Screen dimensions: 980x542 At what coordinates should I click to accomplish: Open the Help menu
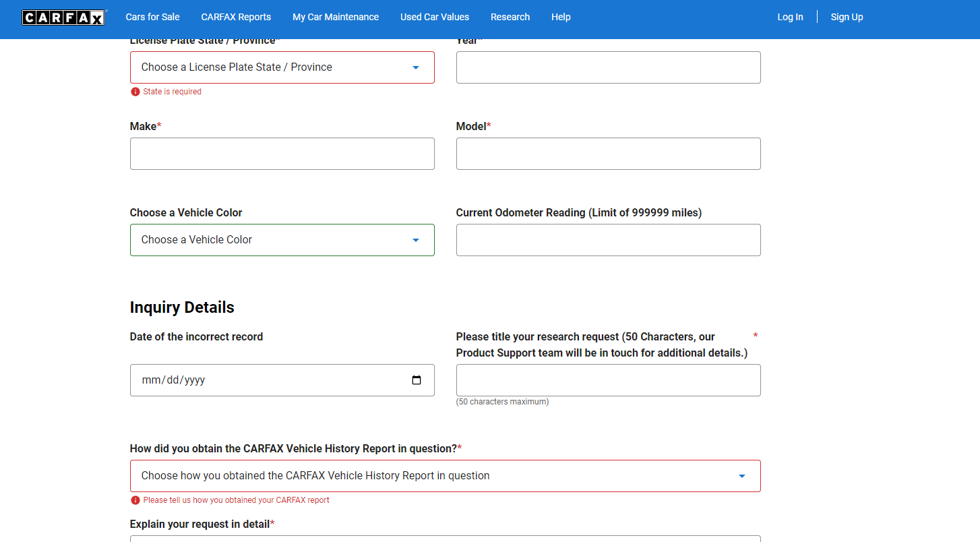[x=561, y=17]
